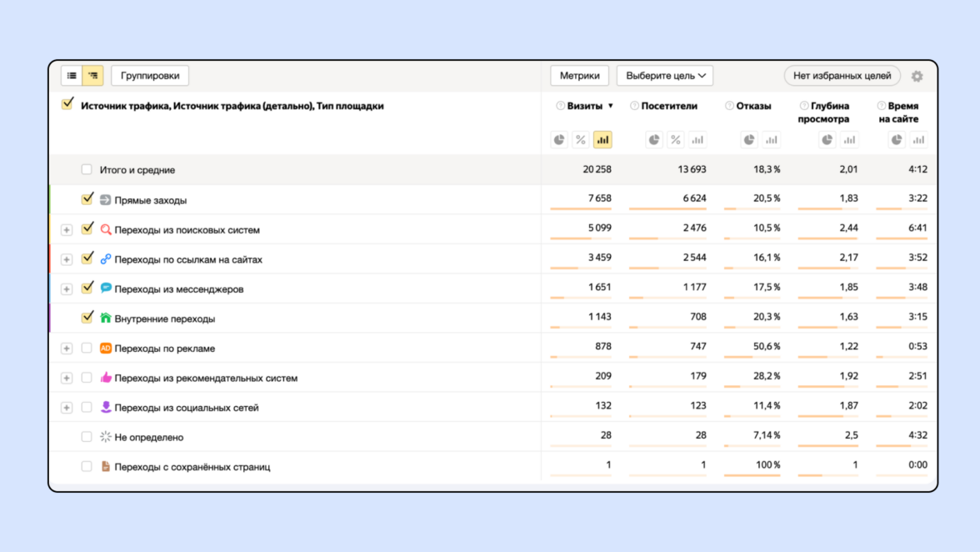This screenshot has height=552, width=980.
Task: Open the Группировки panel
Action: pyautogui.click(x=150, y=76)
